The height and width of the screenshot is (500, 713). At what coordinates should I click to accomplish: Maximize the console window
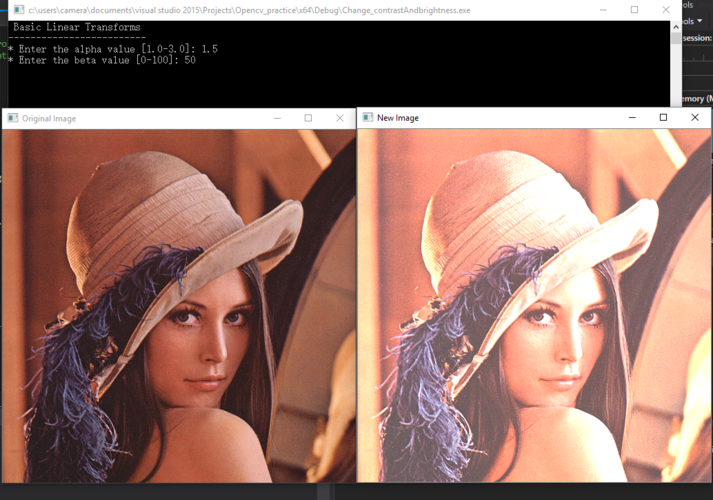[634, 10]
